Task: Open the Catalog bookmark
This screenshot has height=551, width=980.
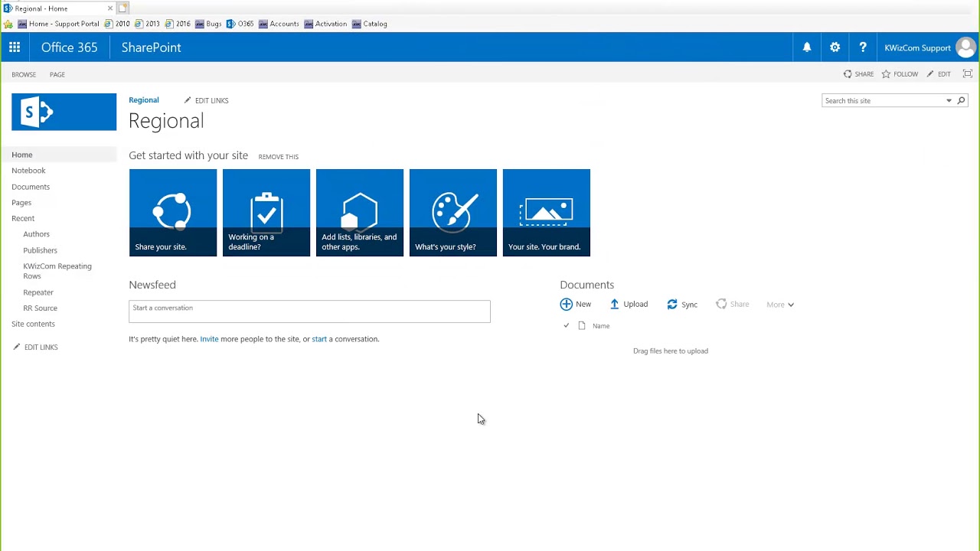Action: [x=369, y=24]
